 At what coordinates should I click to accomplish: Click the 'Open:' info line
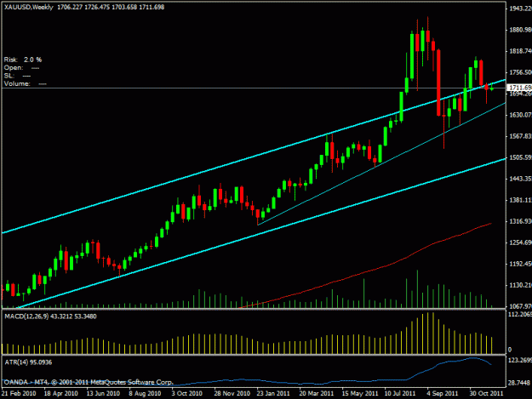pos(21,68)
